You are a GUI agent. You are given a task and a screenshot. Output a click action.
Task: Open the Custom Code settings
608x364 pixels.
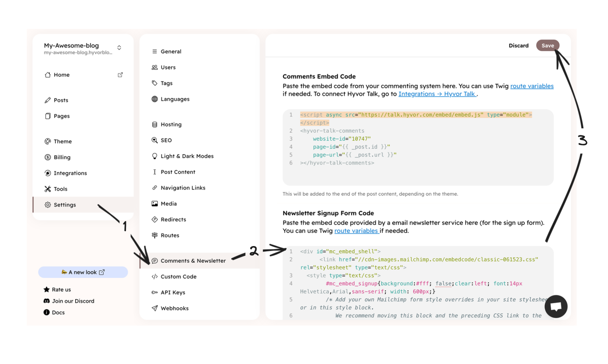pyautogui.click(x=178, y=277)
